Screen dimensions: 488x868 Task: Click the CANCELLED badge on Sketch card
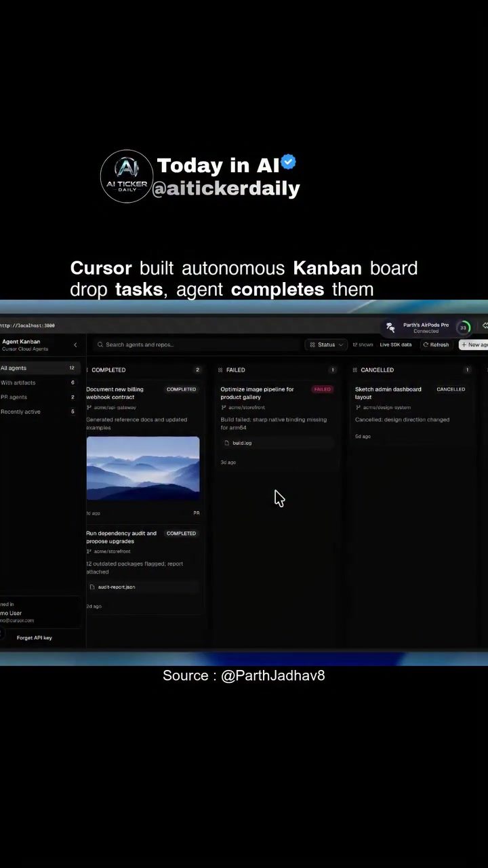pyautogui.click(x=451, y=389)
